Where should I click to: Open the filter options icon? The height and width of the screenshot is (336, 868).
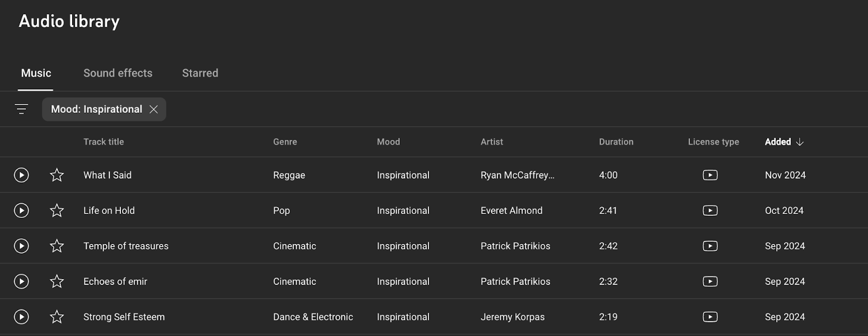(22, 108)
